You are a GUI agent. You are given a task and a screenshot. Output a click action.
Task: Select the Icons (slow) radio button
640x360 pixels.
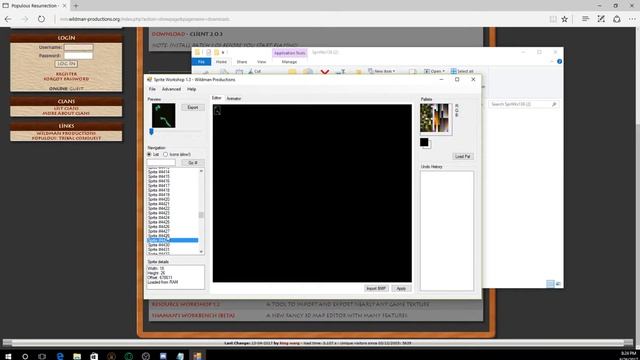click(x=165, y=154)
